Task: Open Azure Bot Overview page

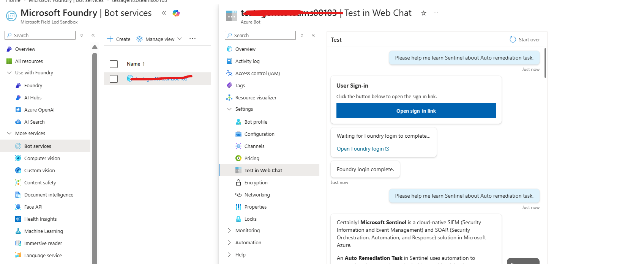Action: (x=245, y=49)
